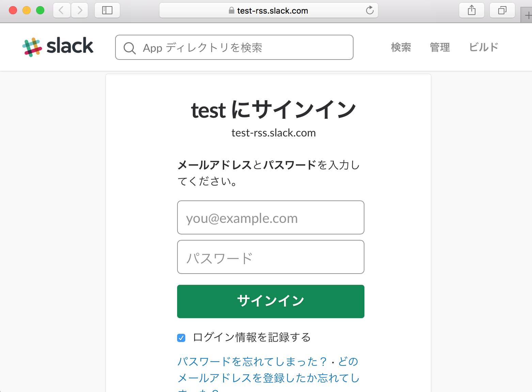Click the App ディレクトリを検索 search field
The height and width of the screenshot is (392, 532).
click(235, 47)
